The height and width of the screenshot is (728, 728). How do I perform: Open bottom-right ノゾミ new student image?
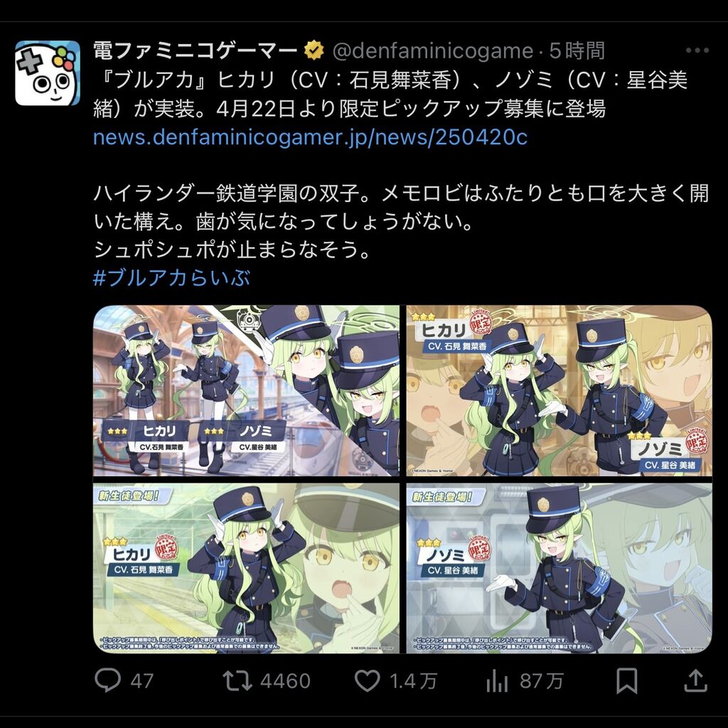[x=559, y=568]
